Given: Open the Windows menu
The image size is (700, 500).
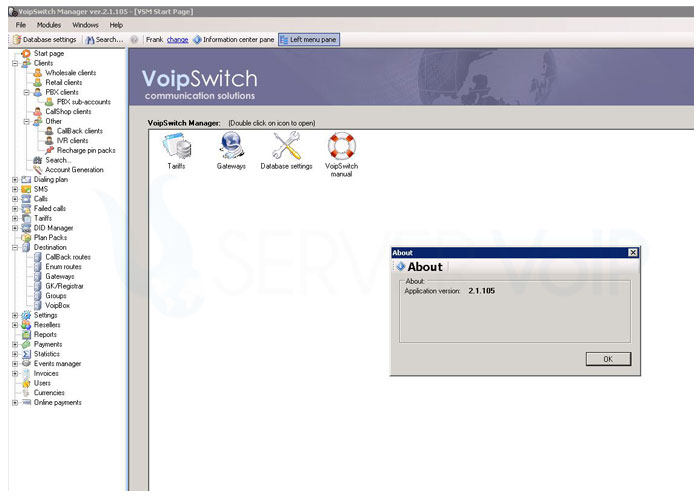Looking at the screenshot, I should [x=85, y=25].
